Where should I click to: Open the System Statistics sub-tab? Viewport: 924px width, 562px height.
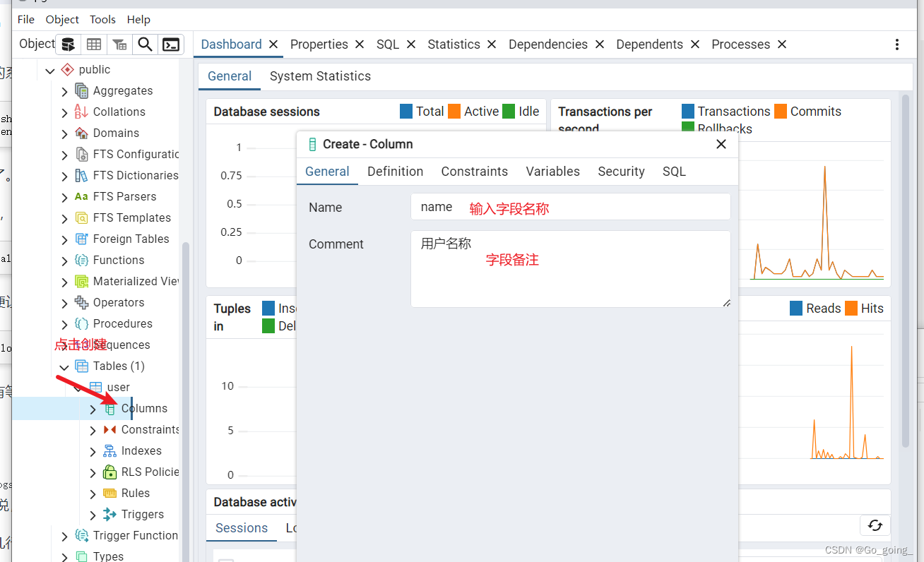pyautogui.click(x=320, y=76)
